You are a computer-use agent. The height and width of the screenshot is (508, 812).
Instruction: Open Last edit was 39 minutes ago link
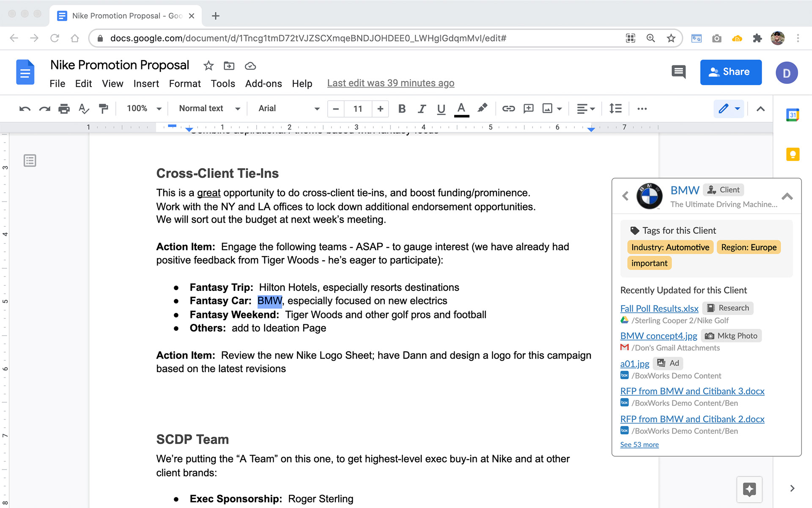coord(391,83)
